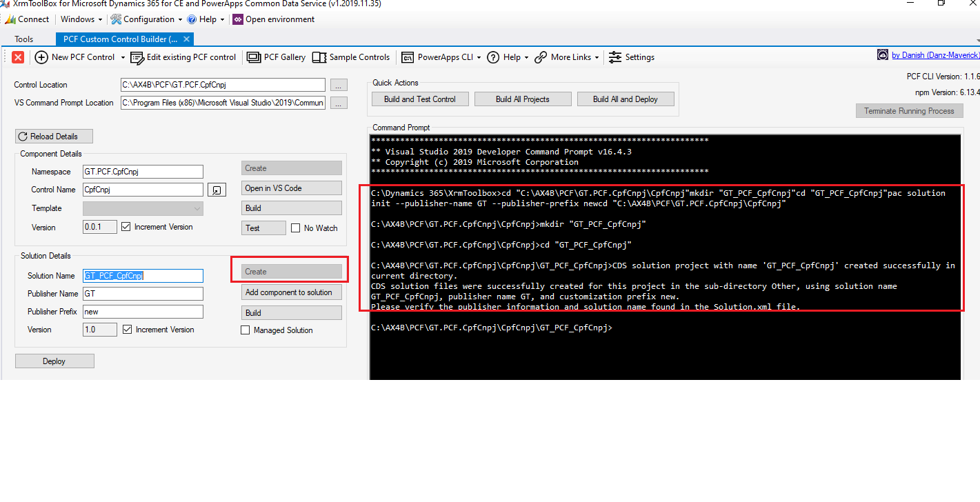Click the Reload Details button
This screenshot has width=980, height=502.
54,137
